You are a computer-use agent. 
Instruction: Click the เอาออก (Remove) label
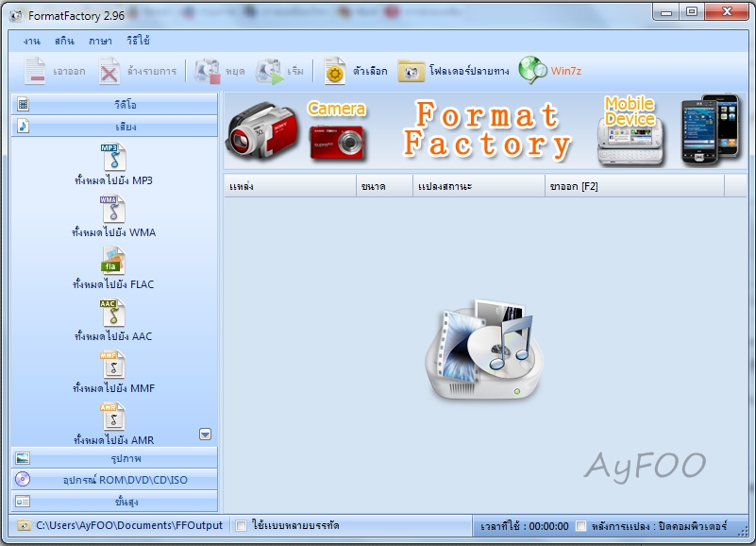tap(69, 72)
